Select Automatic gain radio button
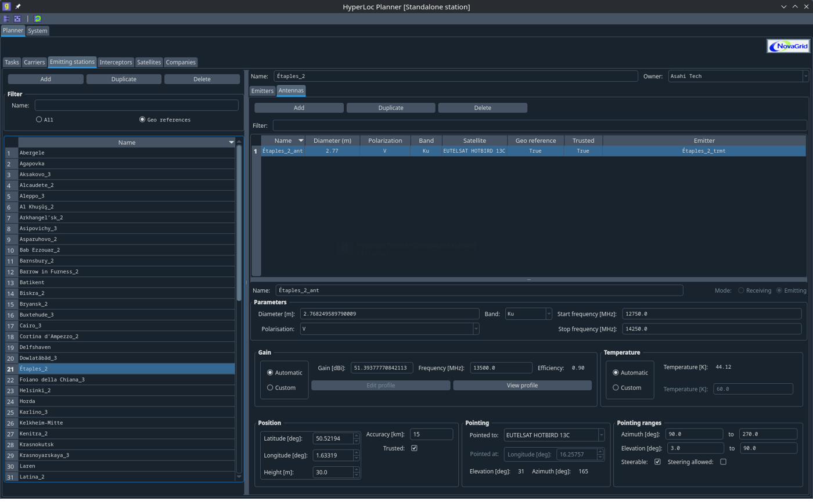Viewport: 813px width, 504px height. (x=270, y=373)
